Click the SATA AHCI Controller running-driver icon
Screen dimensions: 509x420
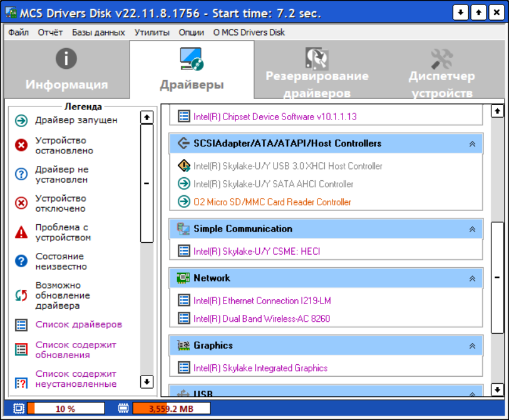pos(183,184)
